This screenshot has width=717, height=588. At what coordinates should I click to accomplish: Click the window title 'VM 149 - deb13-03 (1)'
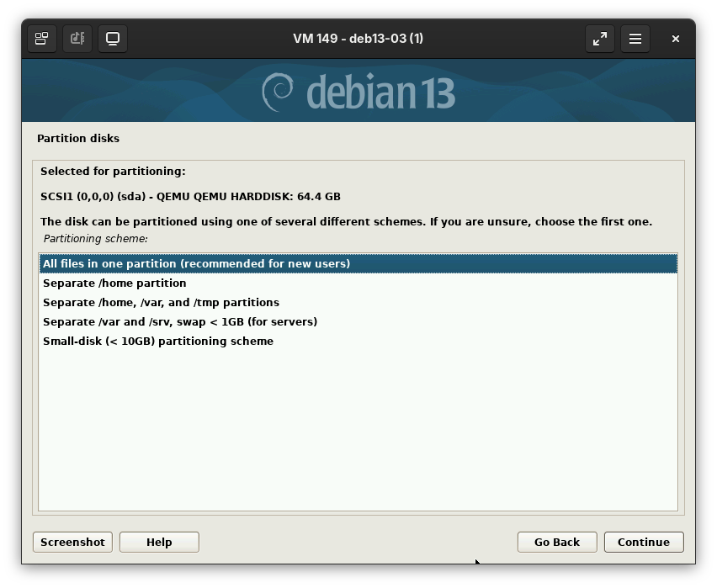tap(358, 39)
